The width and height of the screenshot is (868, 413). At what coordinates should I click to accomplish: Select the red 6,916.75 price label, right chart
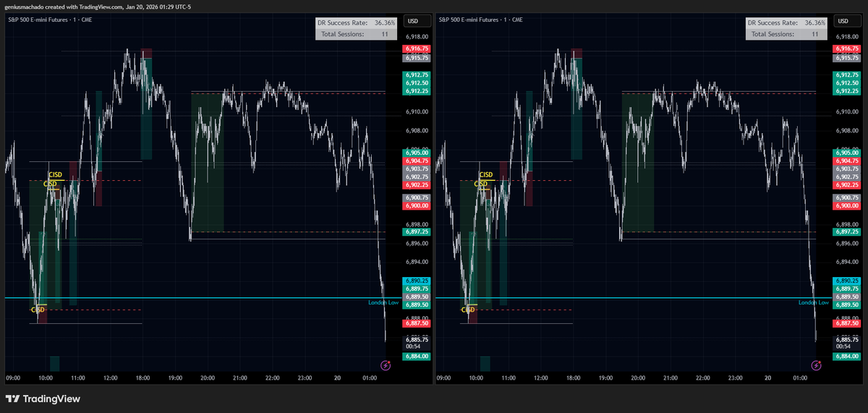847,49
